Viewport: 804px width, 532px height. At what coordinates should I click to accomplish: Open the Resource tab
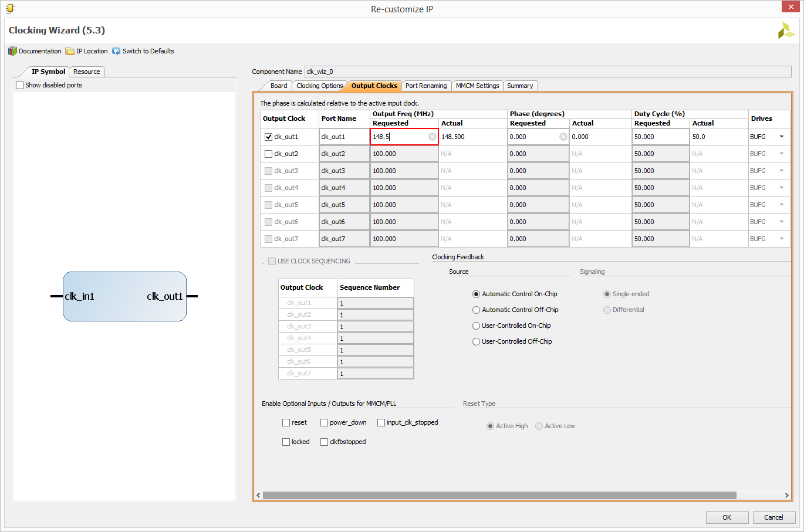(x=87, y=72)
